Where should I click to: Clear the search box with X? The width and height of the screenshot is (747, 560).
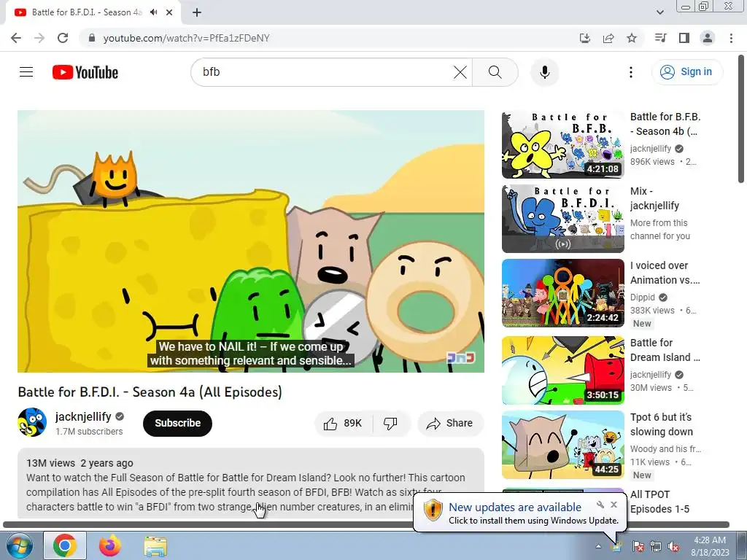coord(460,72)
